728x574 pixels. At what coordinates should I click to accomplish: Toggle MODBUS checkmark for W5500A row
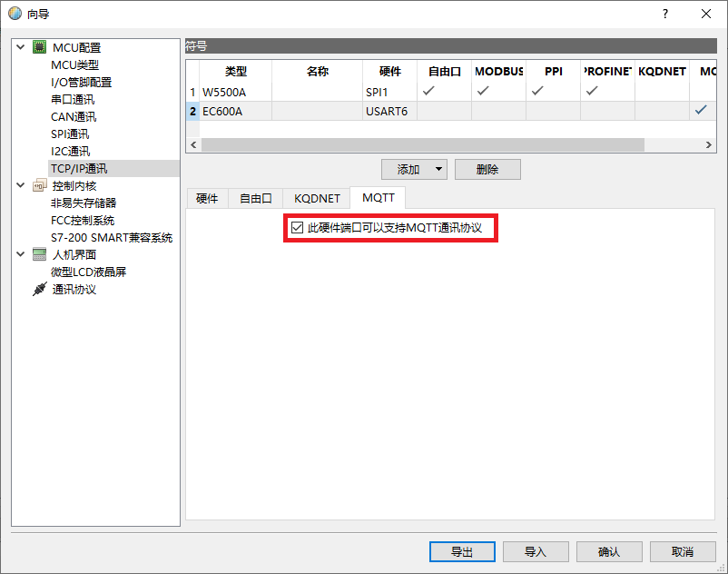pos(483,91)
